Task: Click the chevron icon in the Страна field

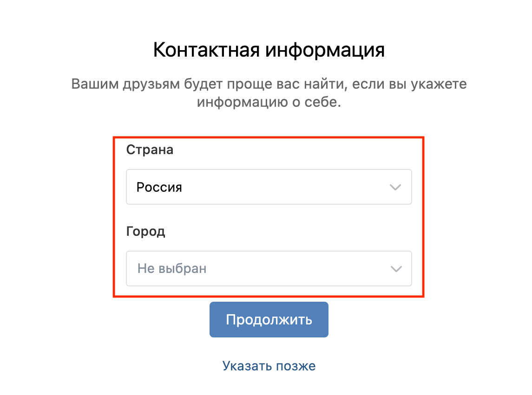Action: [x=395, y=187]
